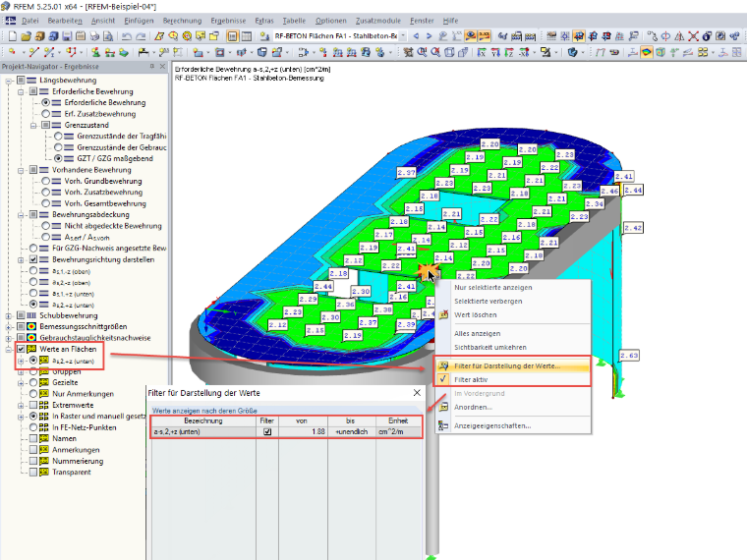
Task: Click the red X delete icon in top toolbar
Action: tap(693, 36)
